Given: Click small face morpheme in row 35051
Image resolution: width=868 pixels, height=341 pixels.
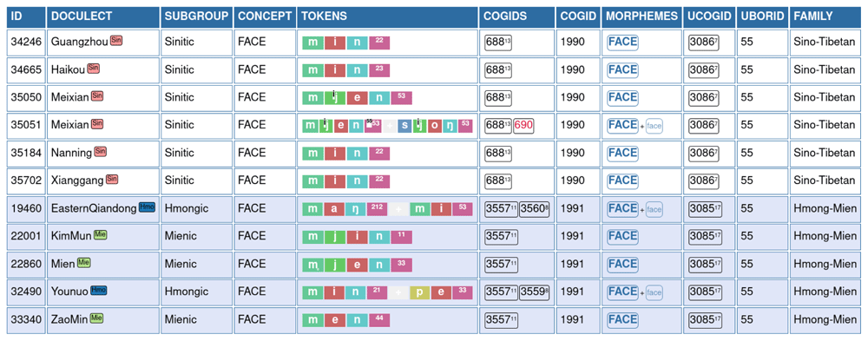Looking at the screenshot, I should pos(654,127).
